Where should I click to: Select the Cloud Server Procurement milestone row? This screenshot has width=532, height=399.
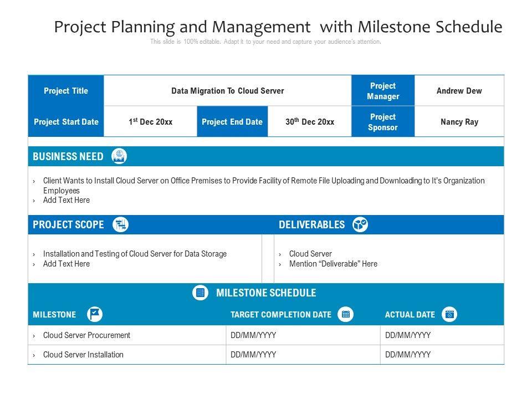tap(86, 335)
